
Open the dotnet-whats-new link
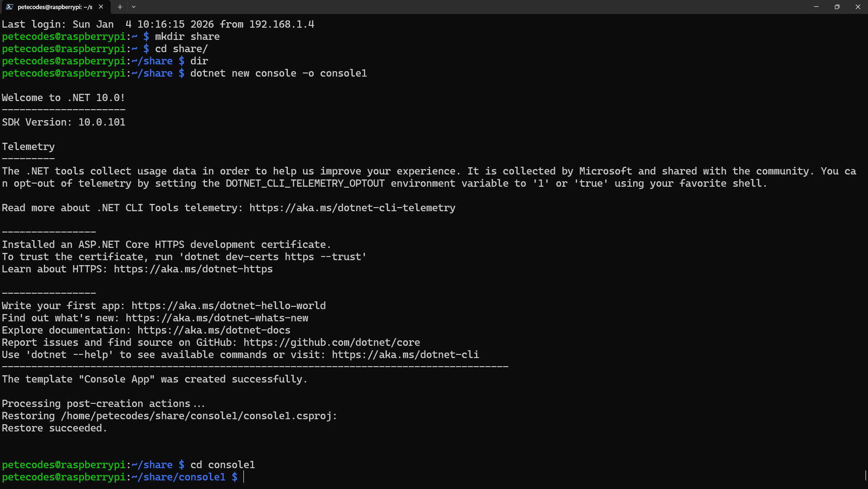point(217,318)
